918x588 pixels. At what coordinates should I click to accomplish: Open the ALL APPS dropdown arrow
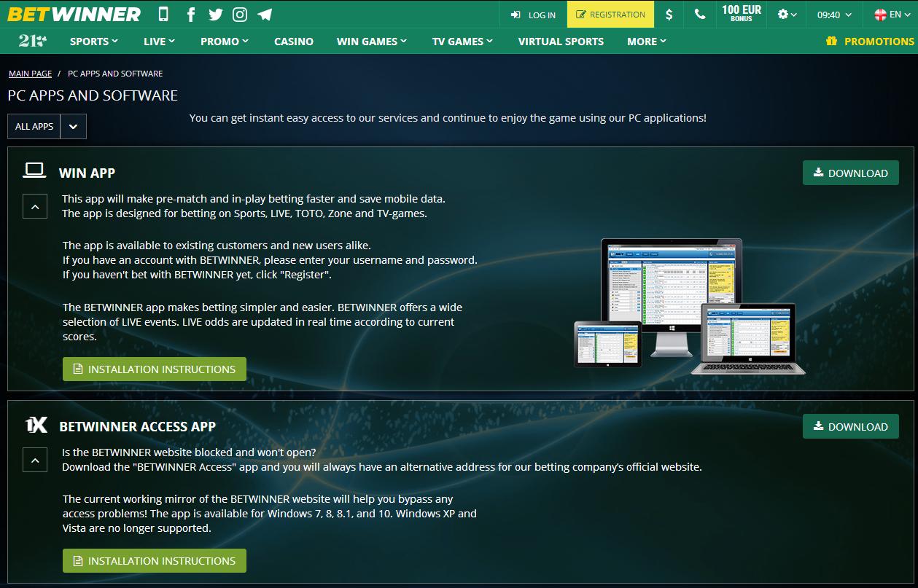[74, 126]
